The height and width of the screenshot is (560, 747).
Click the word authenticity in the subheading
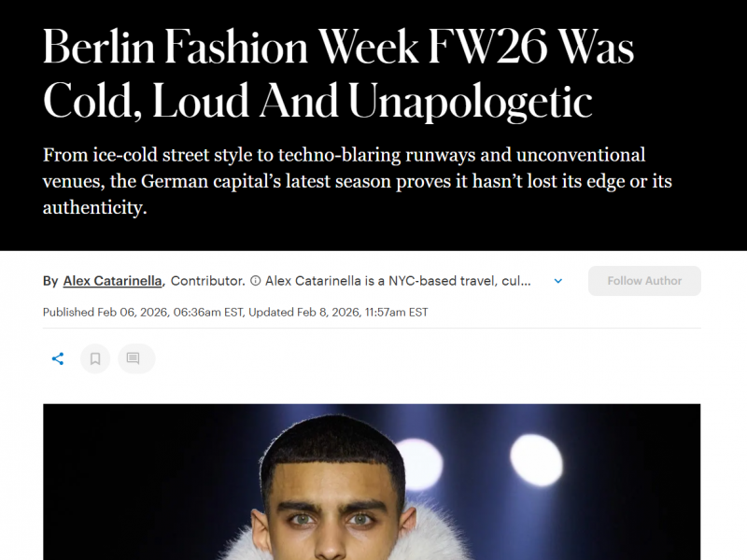pos(95,207)
